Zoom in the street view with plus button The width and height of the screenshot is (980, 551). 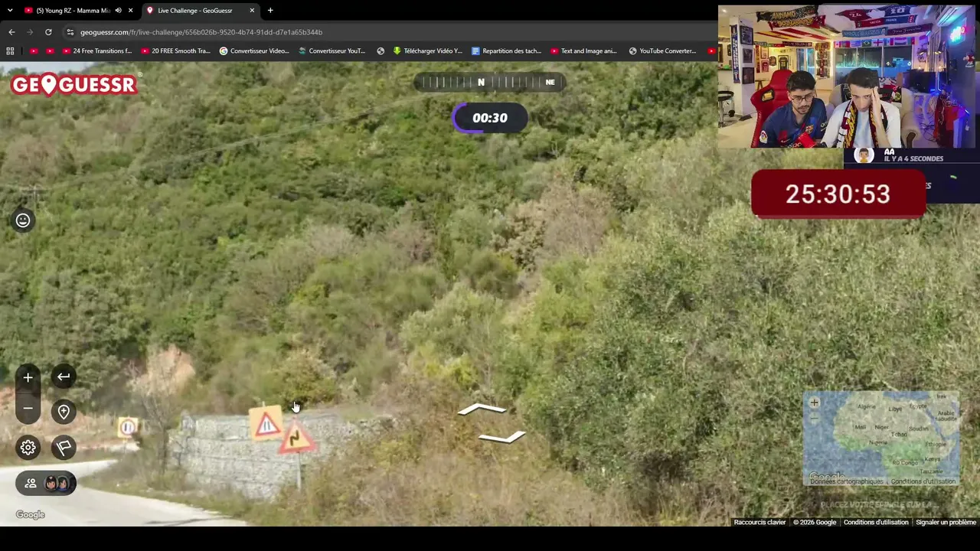pyautogui.click(x=28, y=377)
